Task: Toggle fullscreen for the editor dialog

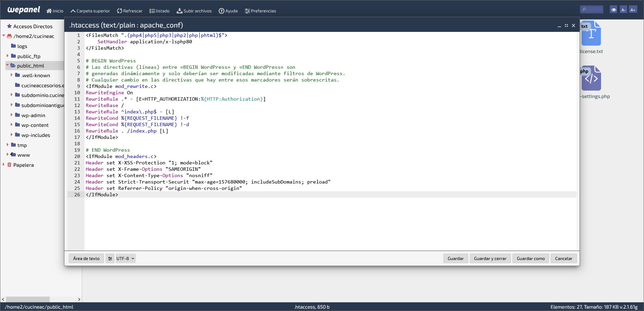Action: coord(566,25)
